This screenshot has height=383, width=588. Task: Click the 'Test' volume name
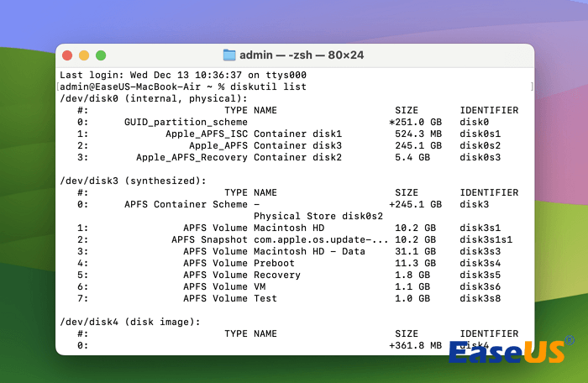[x=265, y=298]
